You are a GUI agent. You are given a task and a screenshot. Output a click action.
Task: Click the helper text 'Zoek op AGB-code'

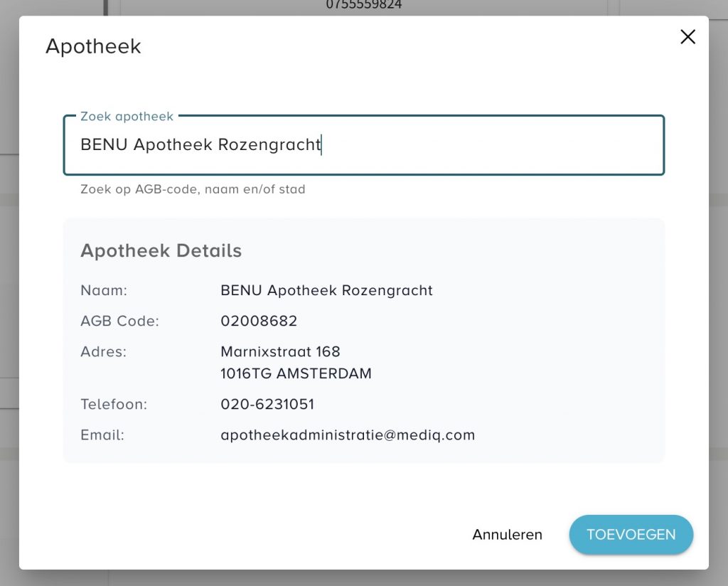192,190
